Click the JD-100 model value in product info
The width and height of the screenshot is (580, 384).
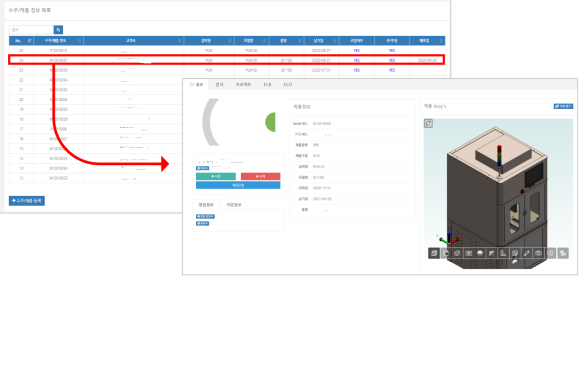pyautogui.click(x=318, y=178)
